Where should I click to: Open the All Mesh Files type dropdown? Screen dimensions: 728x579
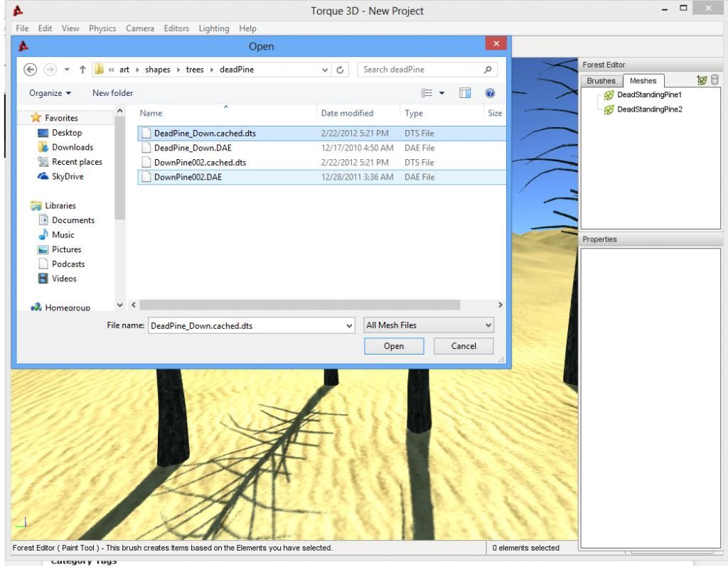pyautogui.click(x=428, y=325)
